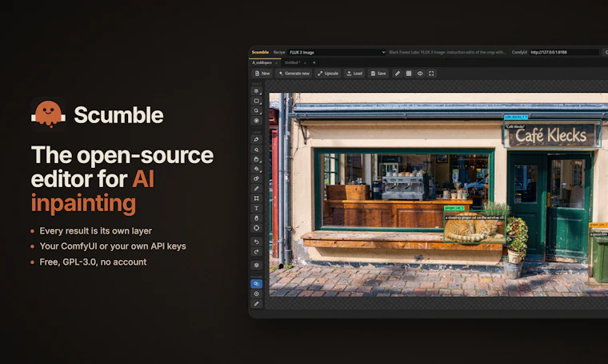Select the pencil tool in sidebar
This screenshot has width=608, height=364.
256,188
